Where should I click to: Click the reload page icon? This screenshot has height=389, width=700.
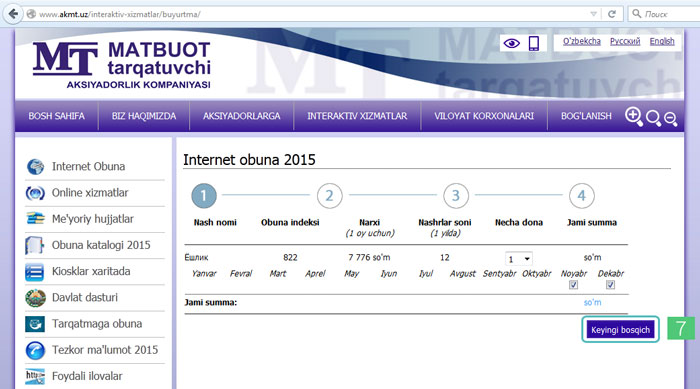click(612, 14)
